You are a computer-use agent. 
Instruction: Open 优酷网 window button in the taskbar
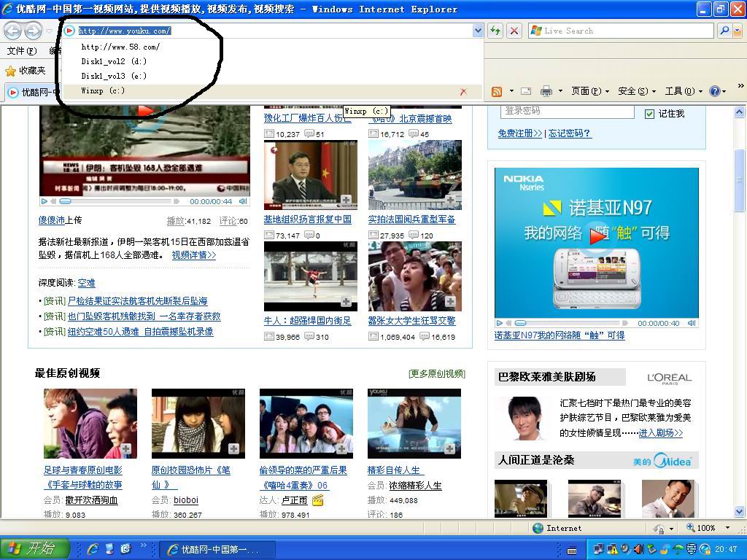[x=217, y=550]
